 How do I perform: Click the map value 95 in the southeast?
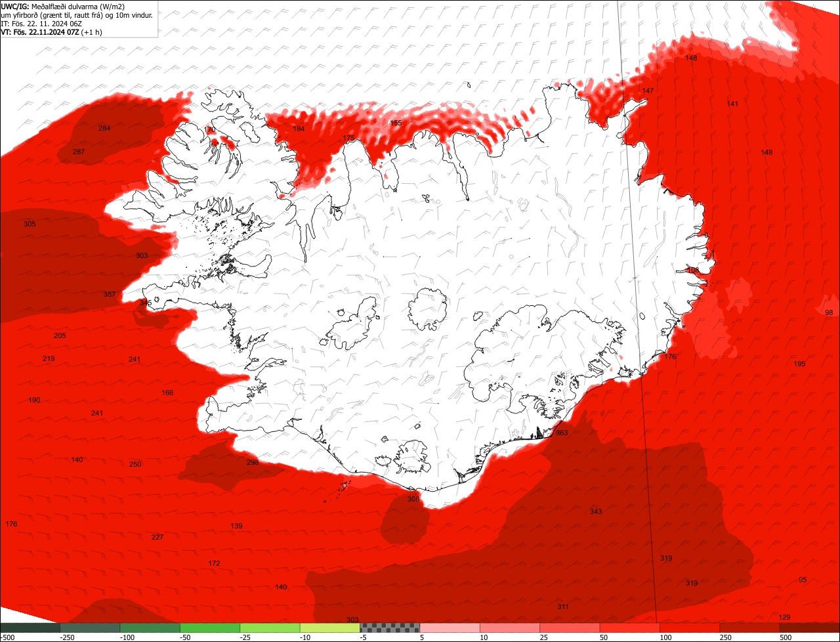(x=803, y=580)
